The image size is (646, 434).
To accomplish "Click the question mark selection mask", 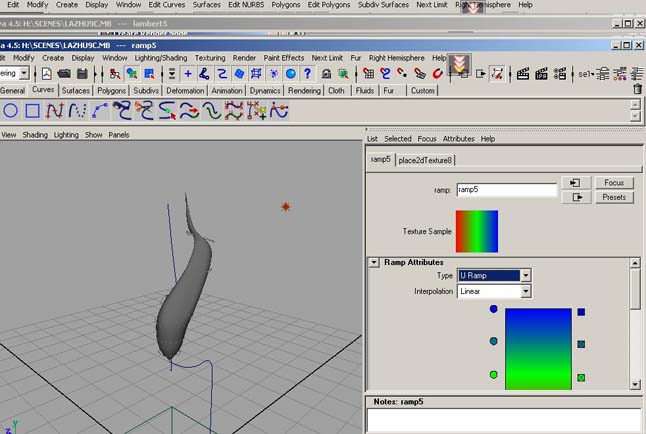I will click(307, 74).
